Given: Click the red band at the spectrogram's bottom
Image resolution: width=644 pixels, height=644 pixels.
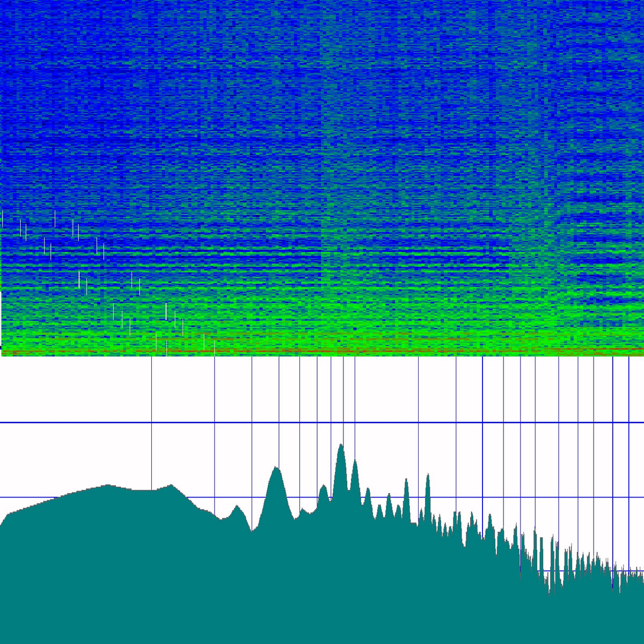Looking at the screenshot, I should [x=322, y=352].
